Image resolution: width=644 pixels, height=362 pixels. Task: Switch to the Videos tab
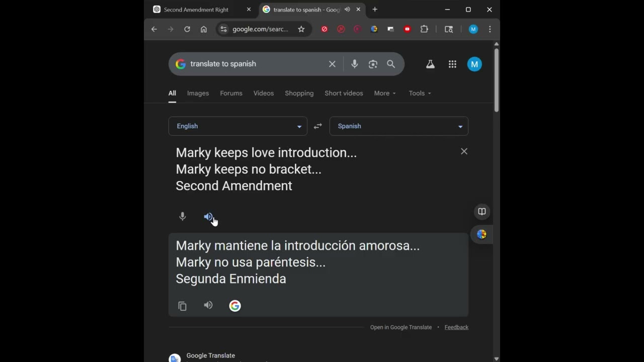click(264, 93)
